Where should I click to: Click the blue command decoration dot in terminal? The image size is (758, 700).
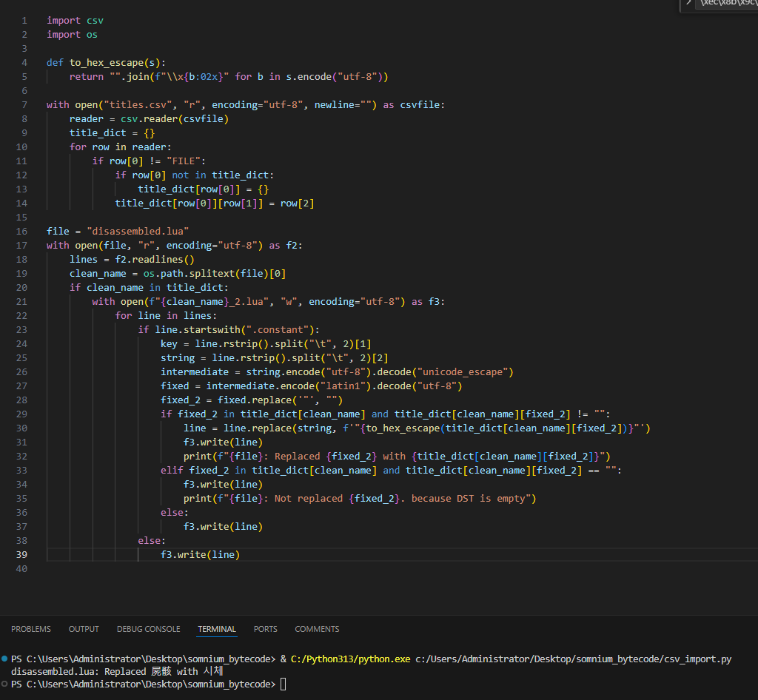click(x=4, y=659)
